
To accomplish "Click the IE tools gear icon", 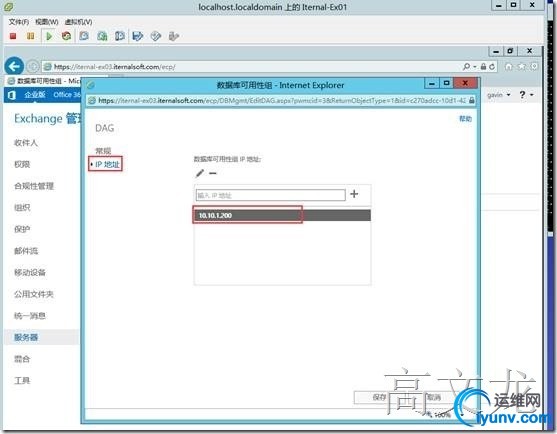I will click(x=534, y=66).
